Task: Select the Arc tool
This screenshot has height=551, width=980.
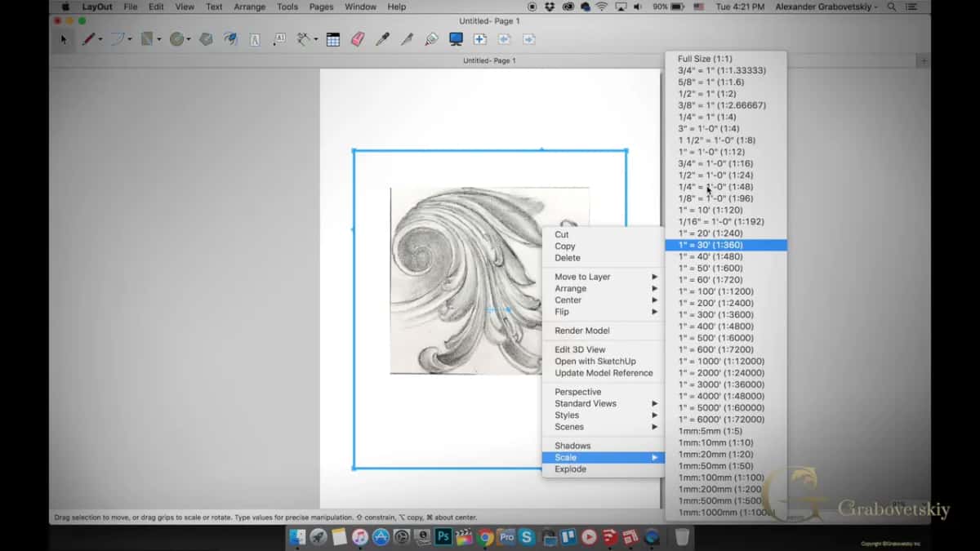Action: coord(118,39)
